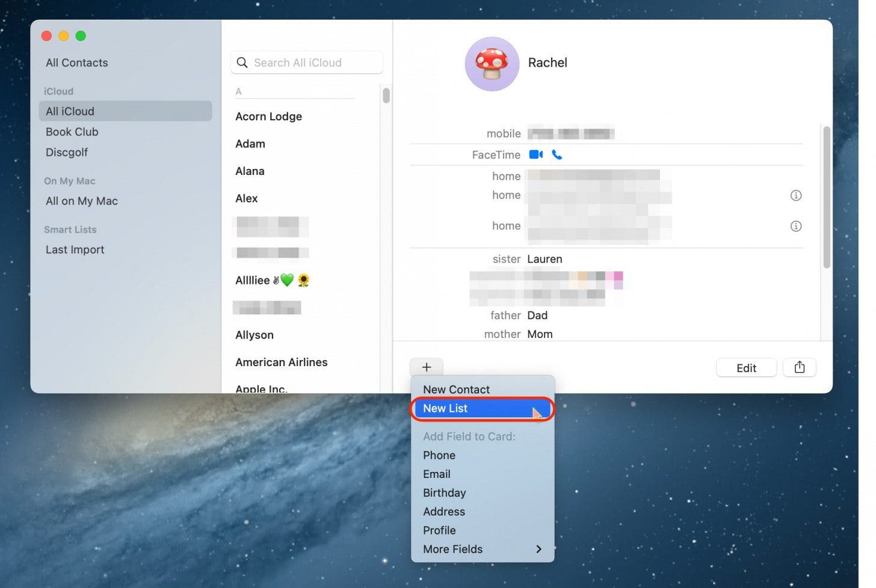Click the Edit button

(x=746, y=367)
